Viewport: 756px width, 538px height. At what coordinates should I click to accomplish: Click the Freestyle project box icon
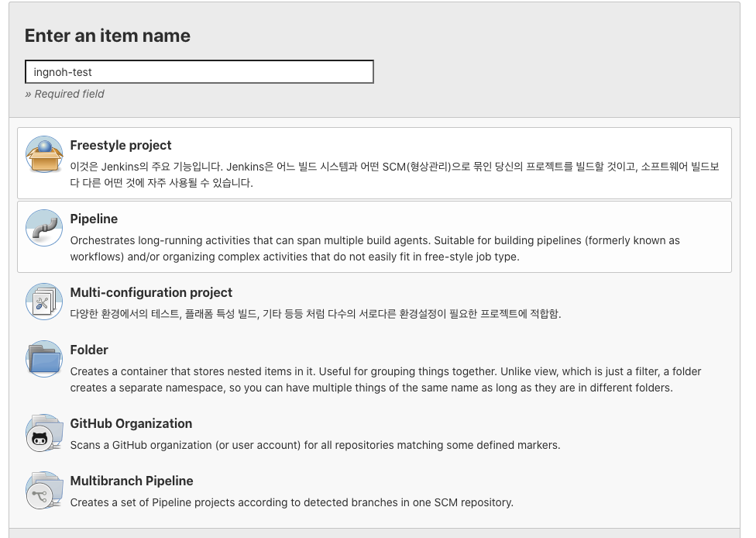(44, 154)
